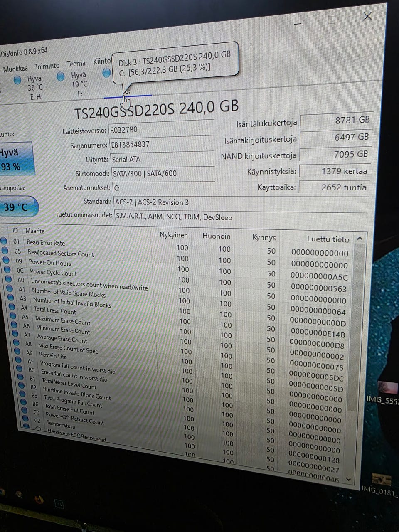Click the Minimum Erase Count status icon
Screen dimensions: 399x532
15,325
